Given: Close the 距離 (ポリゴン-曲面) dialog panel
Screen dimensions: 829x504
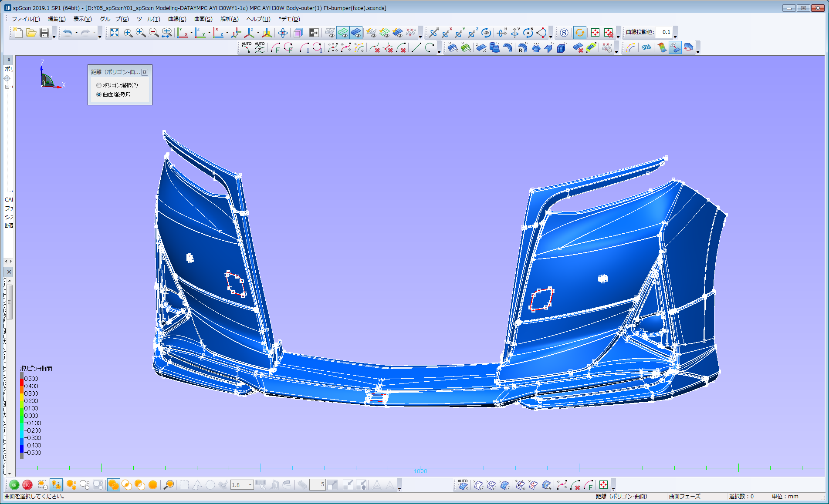Looking at the screenshot, I should [x=145, y=72].
